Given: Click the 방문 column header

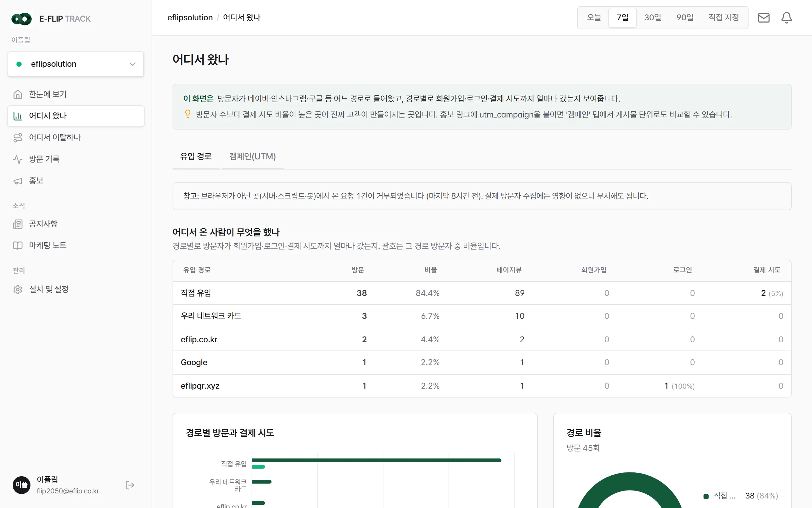Looking at the screenshot, I should coord(358,270).
